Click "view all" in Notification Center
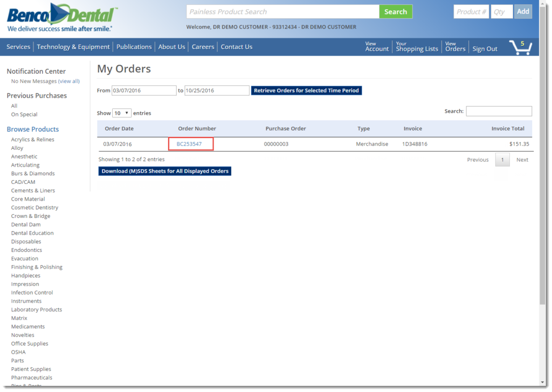 [67, 81]
